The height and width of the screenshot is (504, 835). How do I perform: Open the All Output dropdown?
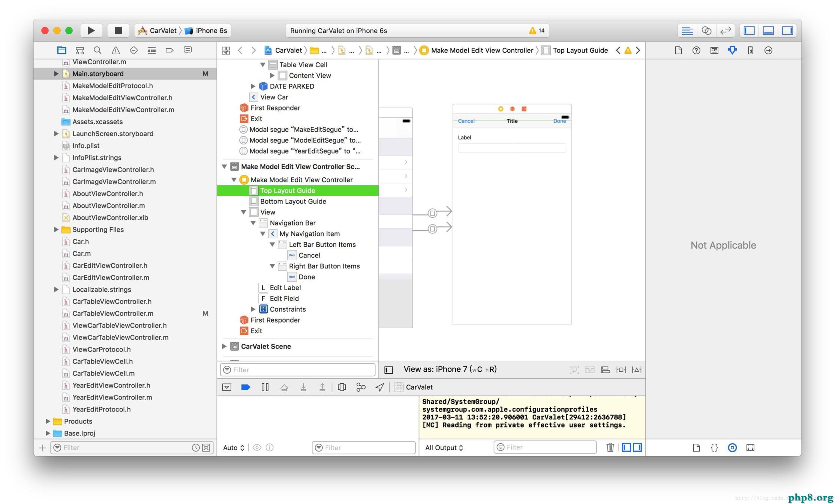pos(444,447)
